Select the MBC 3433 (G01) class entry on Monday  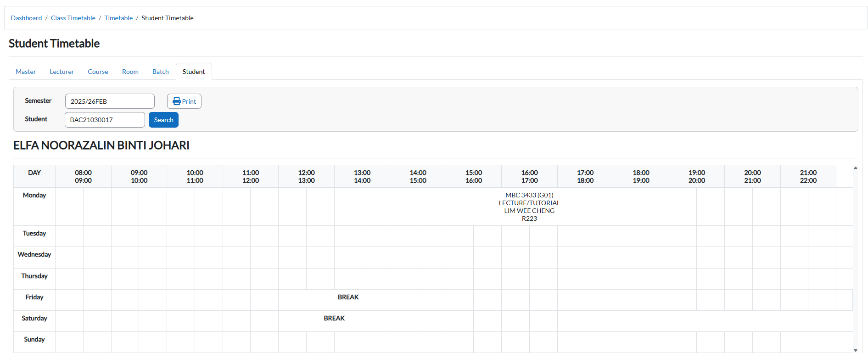coord(529,207)
